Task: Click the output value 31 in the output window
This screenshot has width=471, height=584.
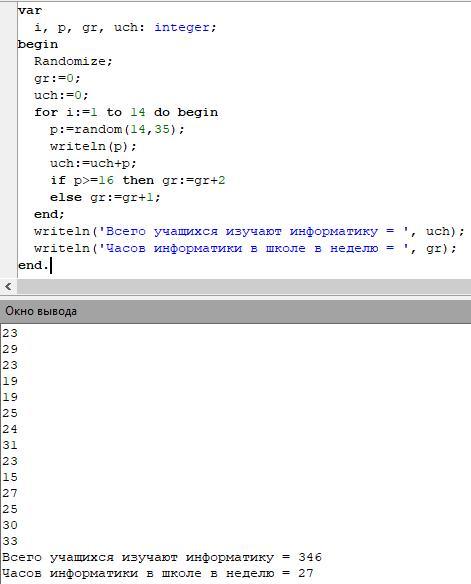Action: coord(10,445)
